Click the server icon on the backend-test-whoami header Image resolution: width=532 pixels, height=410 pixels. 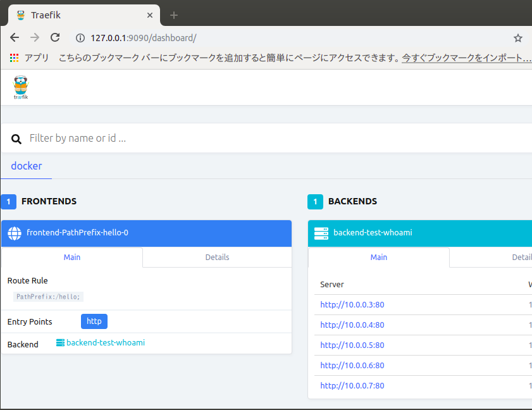[321, 233]
